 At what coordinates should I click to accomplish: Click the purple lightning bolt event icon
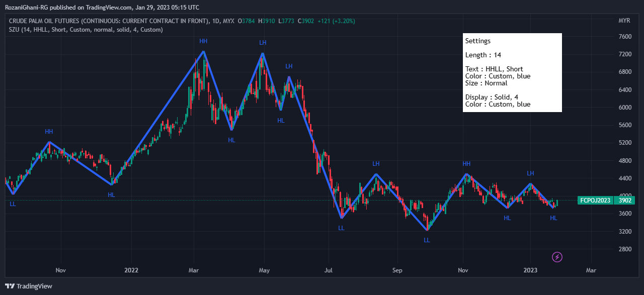point(557,257)
